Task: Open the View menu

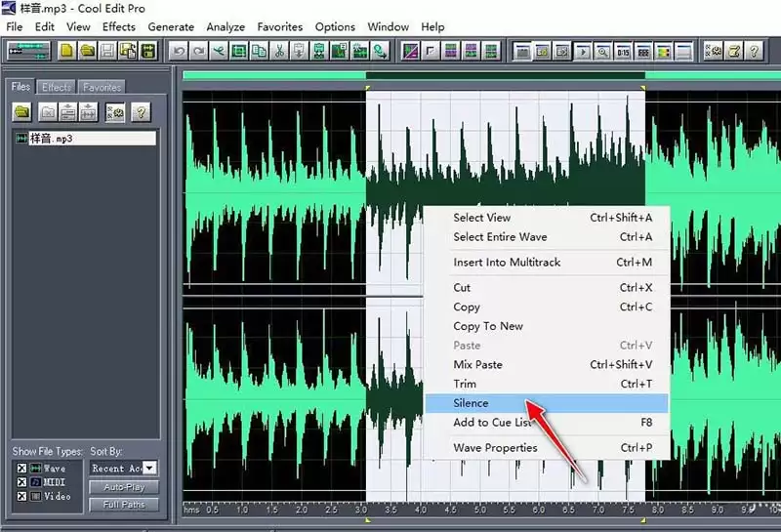Action: point(78,27)
